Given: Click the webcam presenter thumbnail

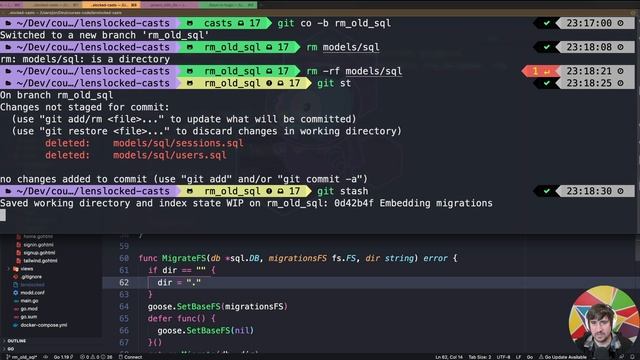Looking at the screenshot, I should coord(604,321).
